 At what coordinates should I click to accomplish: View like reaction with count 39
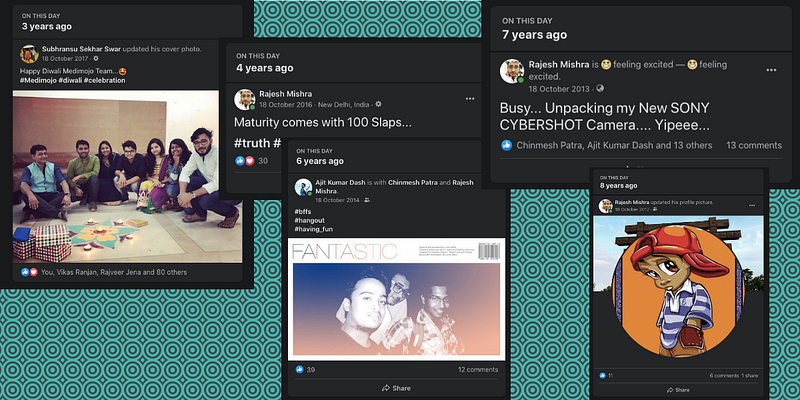click(305, 369)
